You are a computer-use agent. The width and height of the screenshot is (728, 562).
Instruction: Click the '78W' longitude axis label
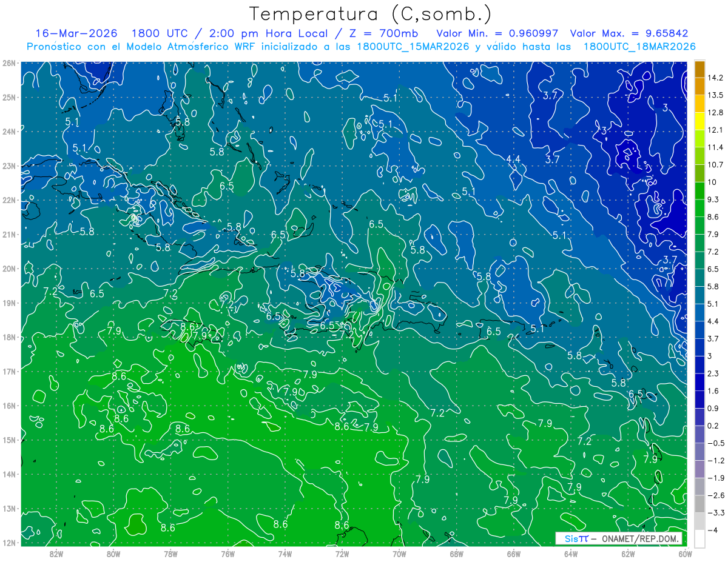(x=170, y=554)
